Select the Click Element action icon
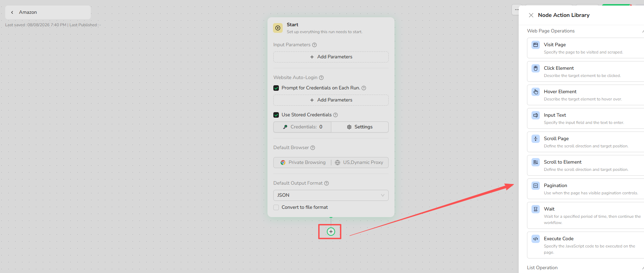The width and height of the screenshot is (644, 273). pos(536,68)
